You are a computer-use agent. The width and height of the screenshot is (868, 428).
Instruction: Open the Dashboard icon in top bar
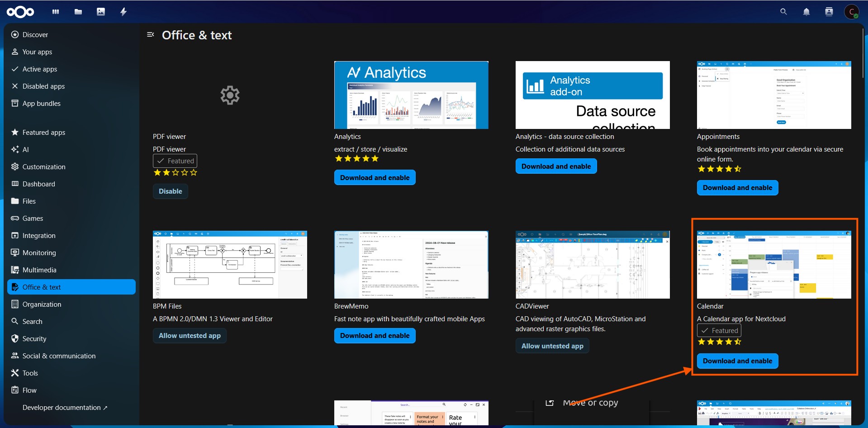56,12
